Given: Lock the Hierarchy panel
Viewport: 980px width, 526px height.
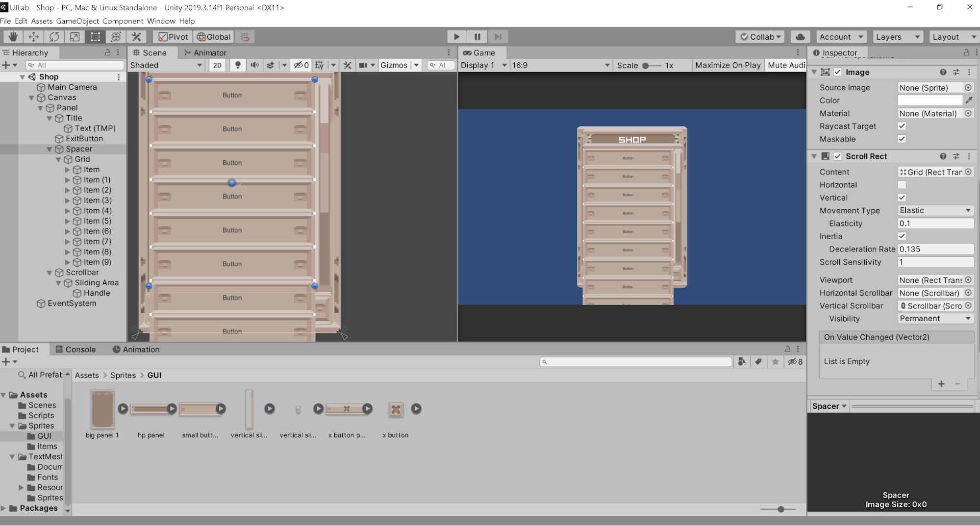Looking at the screenshot, I should 107,52.
